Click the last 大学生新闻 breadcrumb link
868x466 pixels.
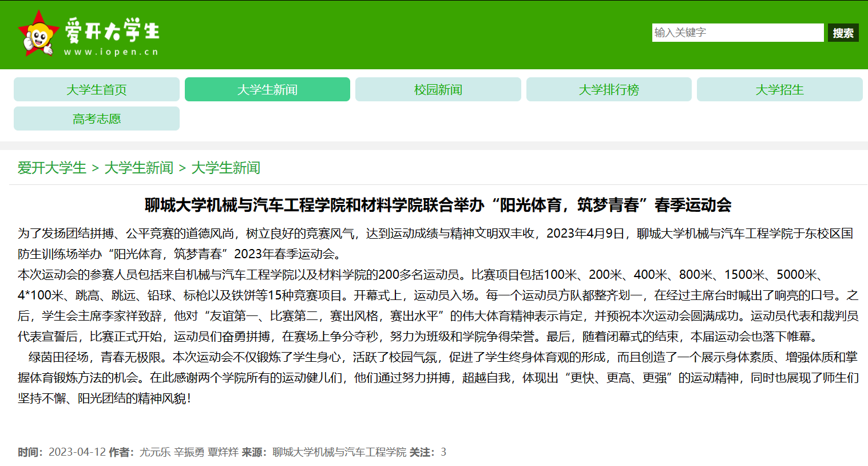226,168
